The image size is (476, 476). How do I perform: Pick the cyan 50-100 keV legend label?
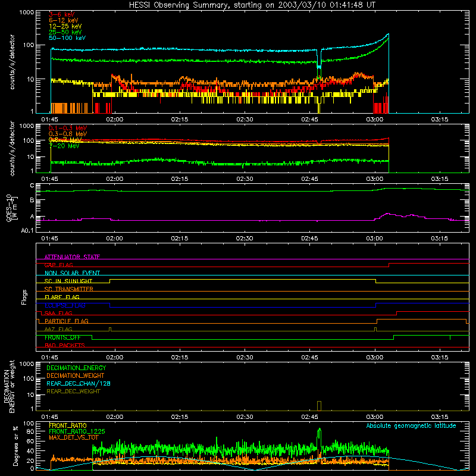(x=67, y=38)
